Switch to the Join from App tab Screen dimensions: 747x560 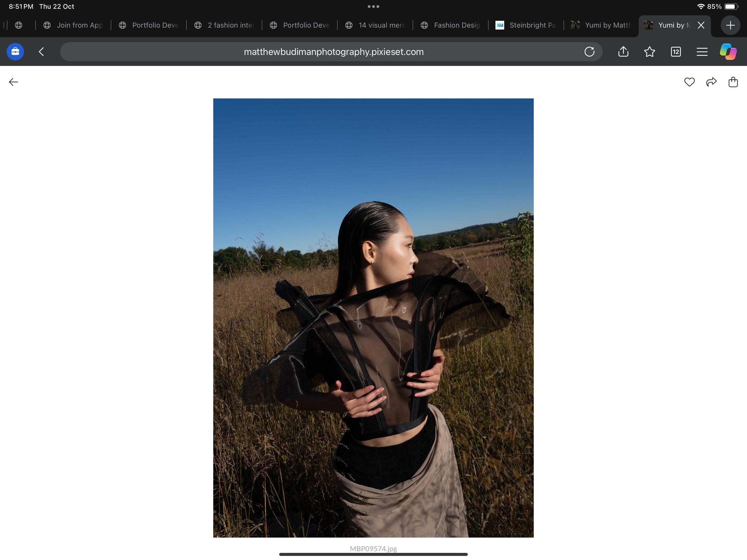[x=73, y=25]
